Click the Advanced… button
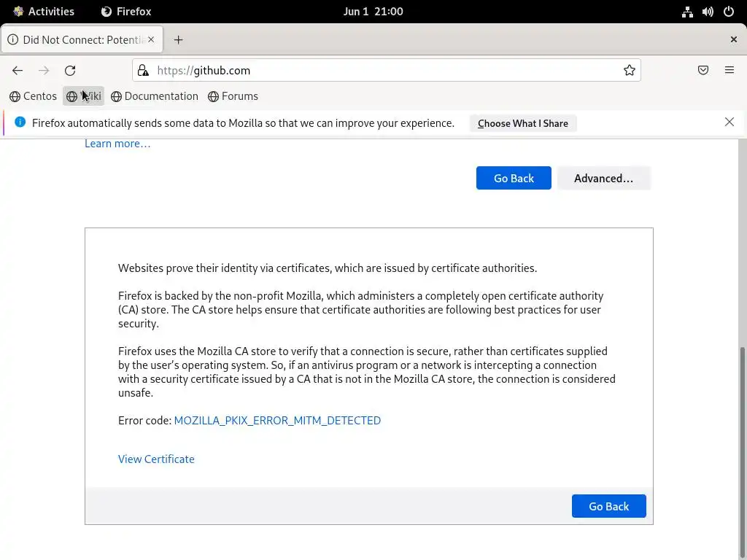The image size is (747, 560). tap(603, 178)
